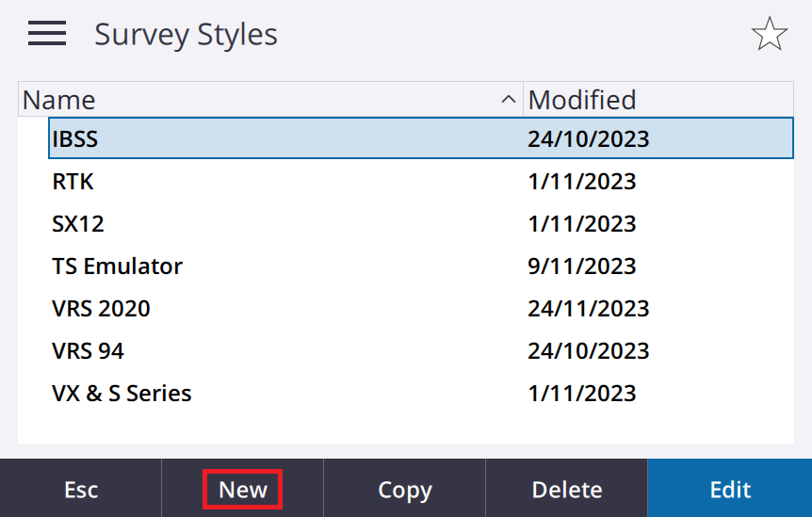Mark Survey Styles as favorite with star
The width and height of the screenshot is (812, 517).
[770, 34]
